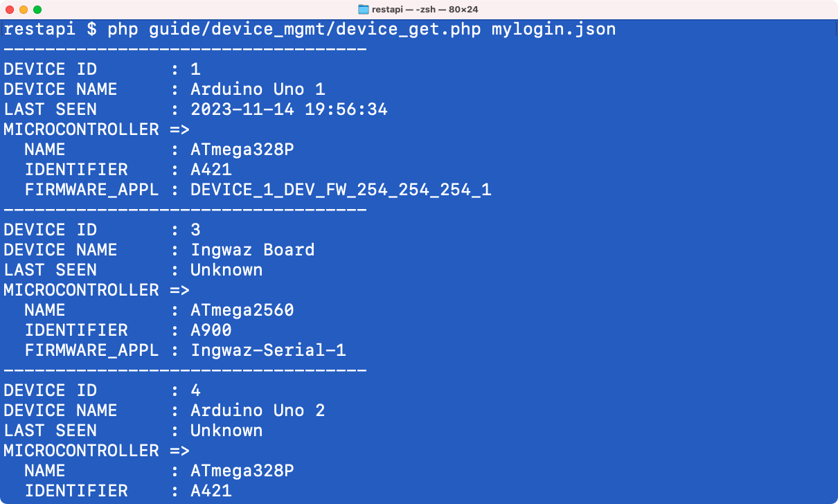Click the device name "Arduino Uno 2"
838x504 pixels.
click(258, 411)
